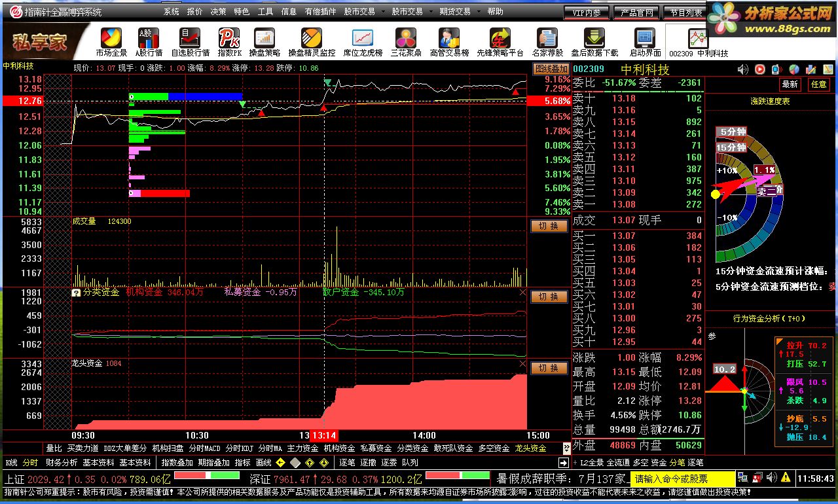Open 帮助 menu

point(496,12)
